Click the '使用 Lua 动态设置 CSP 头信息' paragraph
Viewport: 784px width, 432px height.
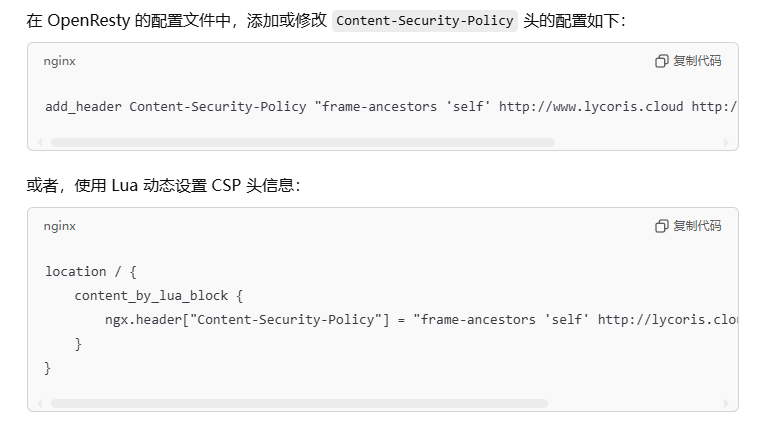[164, 186]
